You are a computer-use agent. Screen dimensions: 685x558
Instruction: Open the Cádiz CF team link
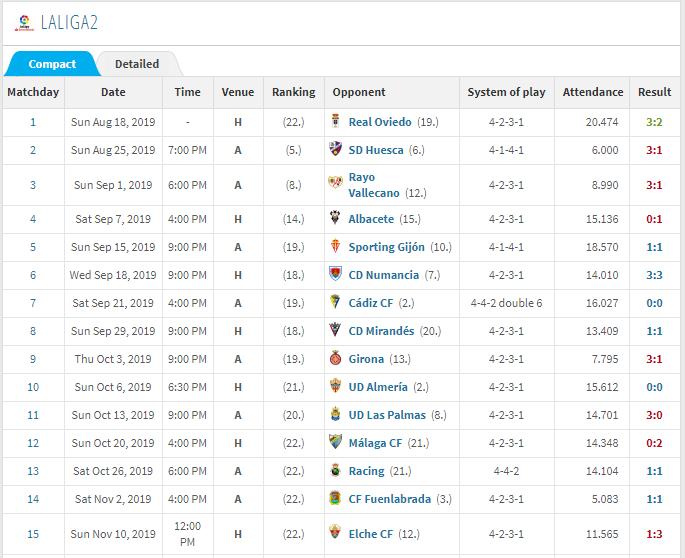point(370,303)
